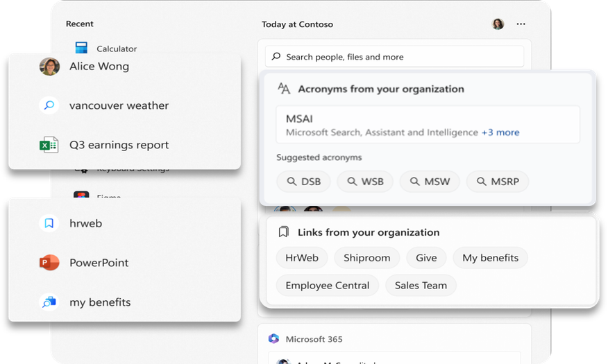Click the profile avatar in the header
Image resolution: width=608 pixels, height=364 pixels.
click(498, 24)
